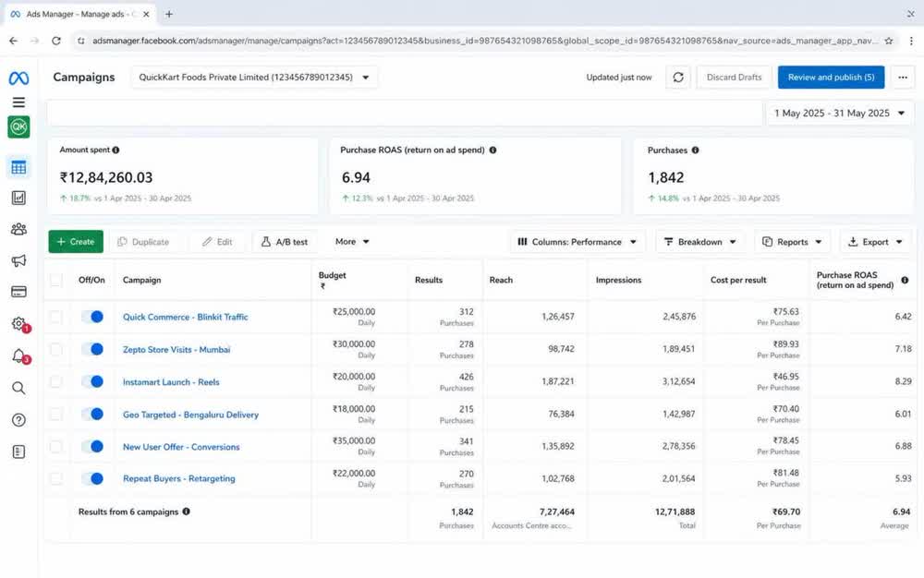Screen dimensions: 924x578
Task: Toggle off Instamart Launch - Reels campaign
Action: pos(92,381)
